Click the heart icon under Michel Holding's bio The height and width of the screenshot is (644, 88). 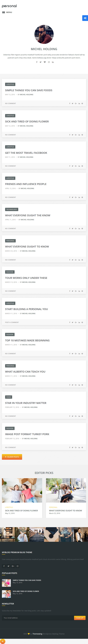pos(45,62)
